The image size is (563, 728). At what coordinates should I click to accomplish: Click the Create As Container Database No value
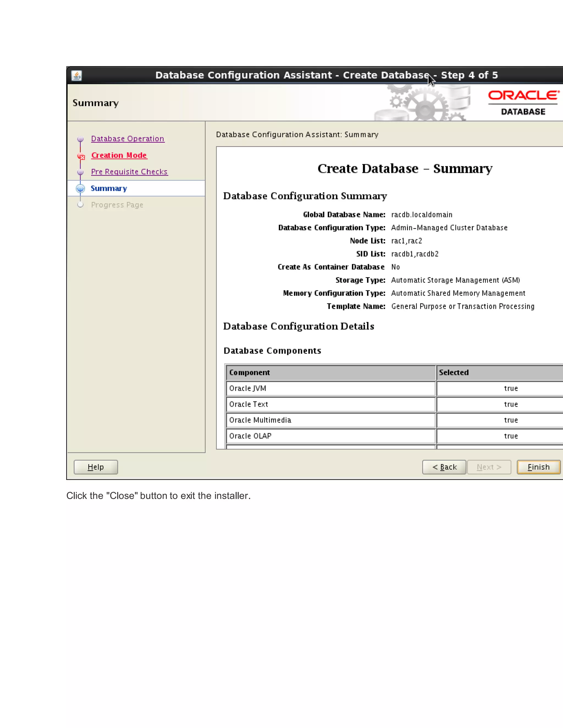click(x=396, y=267)
